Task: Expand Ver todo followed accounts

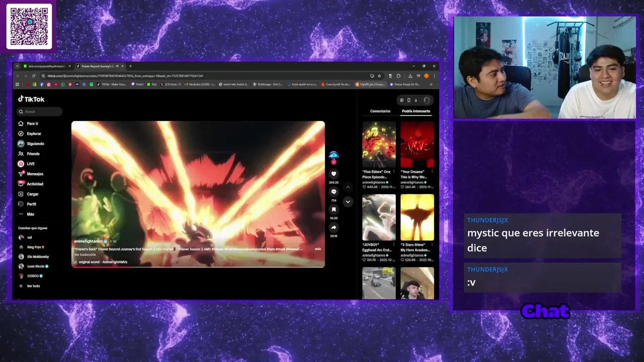Action: pyautogui.click(x=29, y=286)
